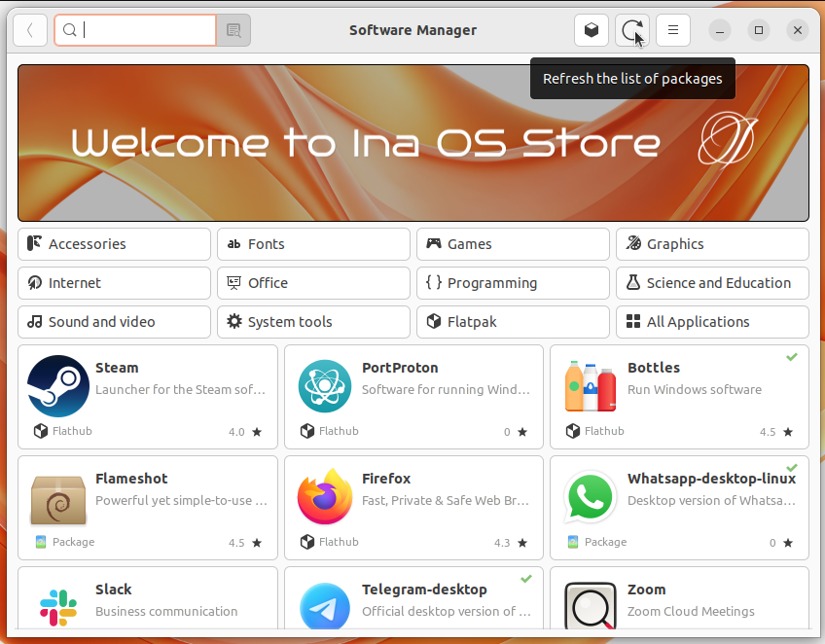The height and width of the screenshot is (644, 825).
Task: Select the PortProton title text
Action: pos(400,368)
